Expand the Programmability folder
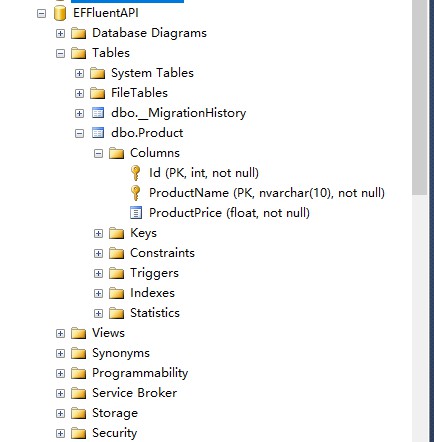Viewport: 434px width, 442px height. (60, 373)
